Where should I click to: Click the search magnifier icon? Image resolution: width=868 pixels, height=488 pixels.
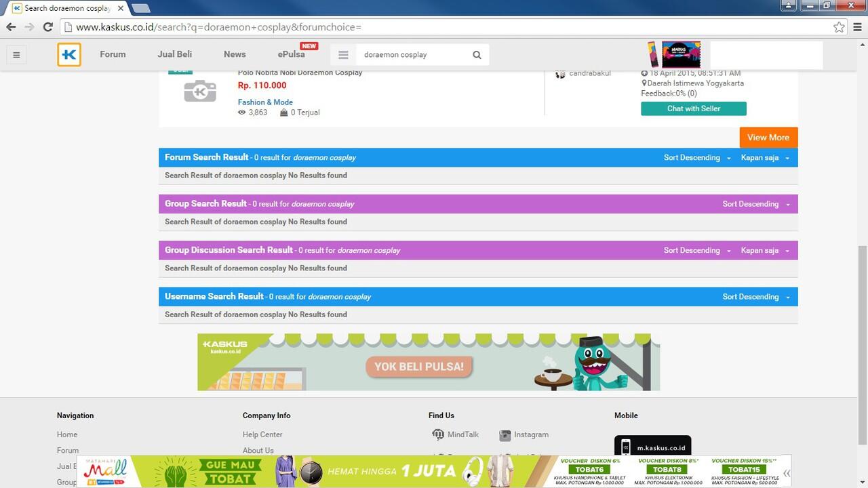tap(477, 55)
